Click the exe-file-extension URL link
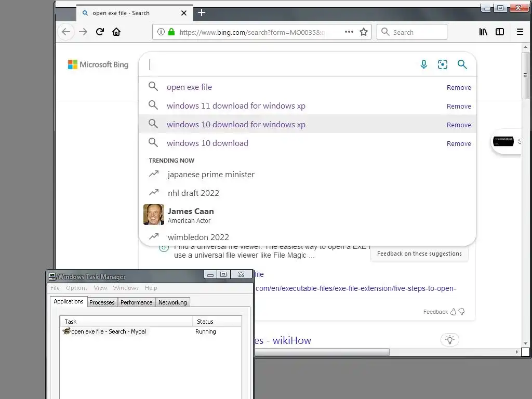Screen dimensions: 532x399 tap(355, 288)
